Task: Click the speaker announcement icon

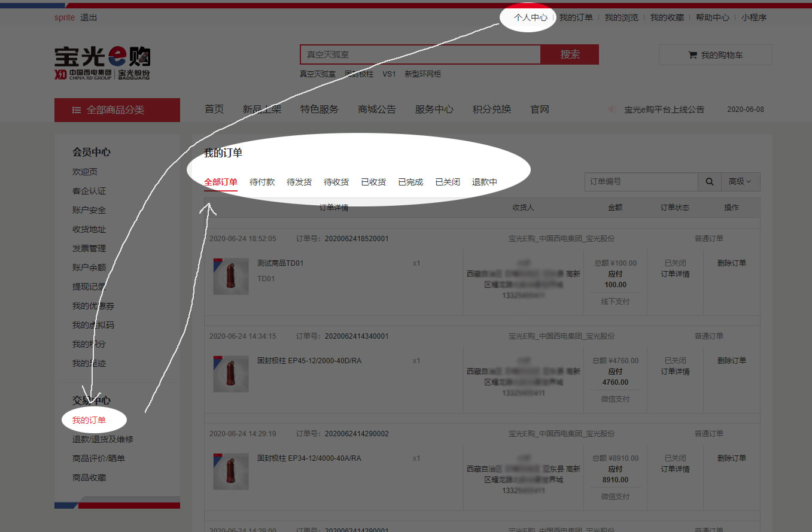Action: [x=612, y=110]
